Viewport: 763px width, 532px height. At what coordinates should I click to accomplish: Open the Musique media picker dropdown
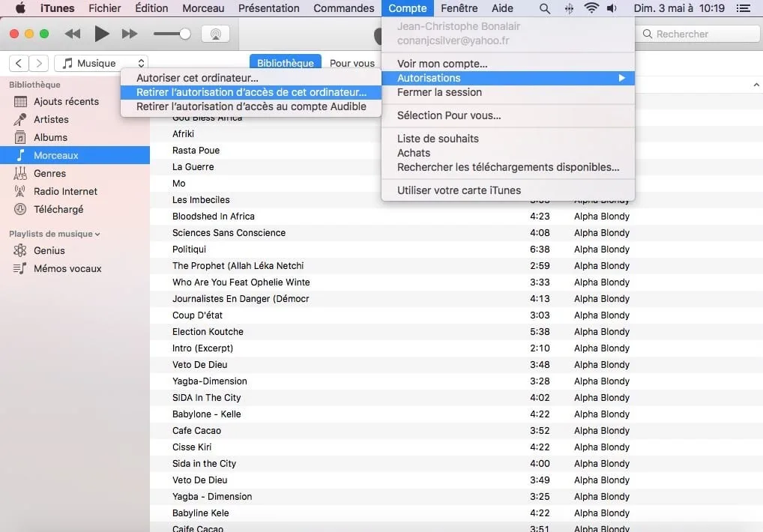pos(100,63)
